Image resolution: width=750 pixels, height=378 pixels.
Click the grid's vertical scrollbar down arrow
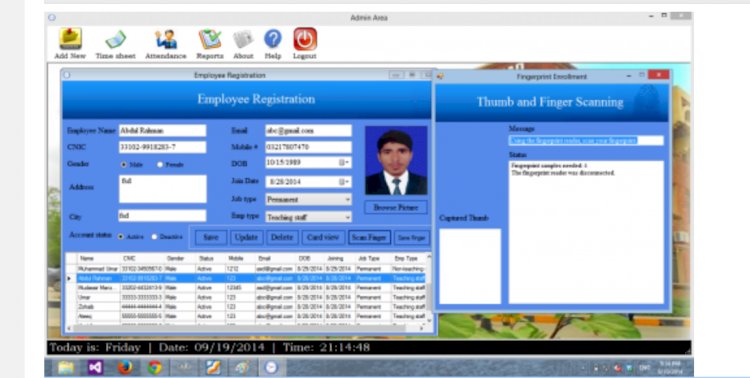pos(429,321)
